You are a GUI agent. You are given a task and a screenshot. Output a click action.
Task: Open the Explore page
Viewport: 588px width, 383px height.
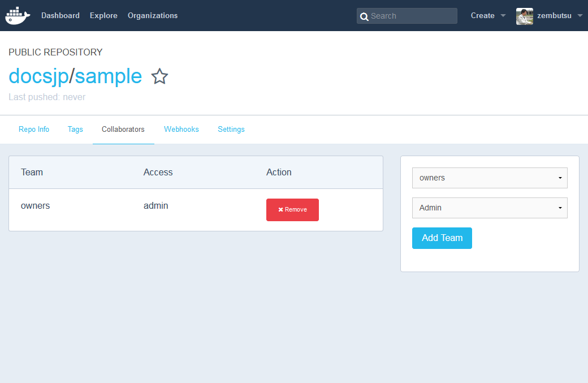point(103,15)
